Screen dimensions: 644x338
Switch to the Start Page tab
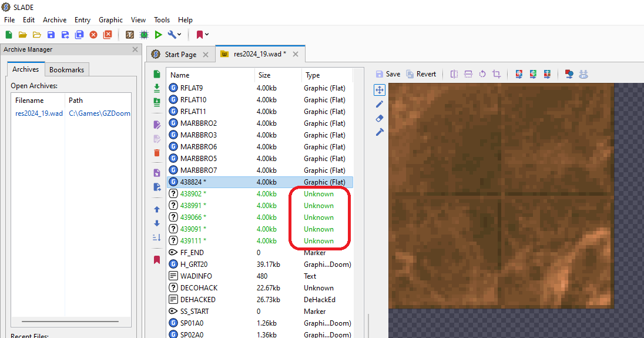[x=180, y=54]
